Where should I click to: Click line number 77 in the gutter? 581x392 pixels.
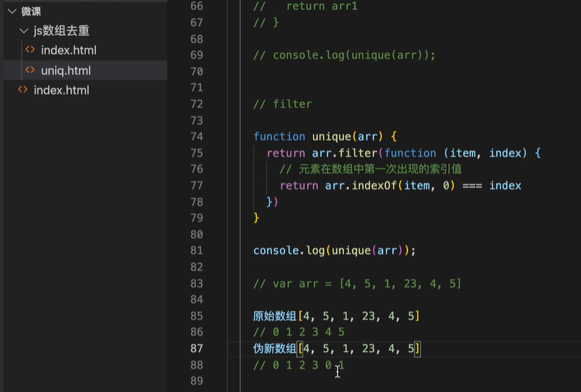click(196, 185)
